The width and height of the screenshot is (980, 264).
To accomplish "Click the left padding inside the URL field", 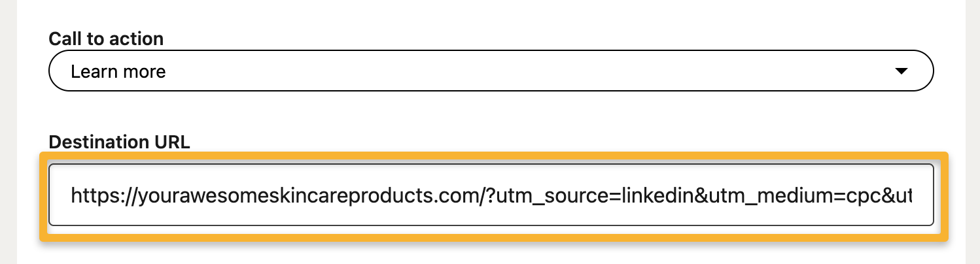I will (60, 195).
